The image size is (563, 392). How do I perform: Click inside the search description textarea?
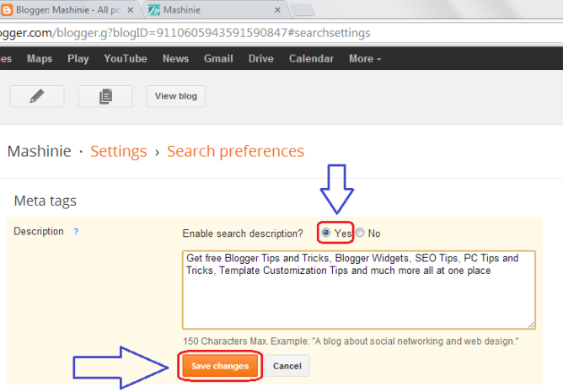click(x=359, y=290)
